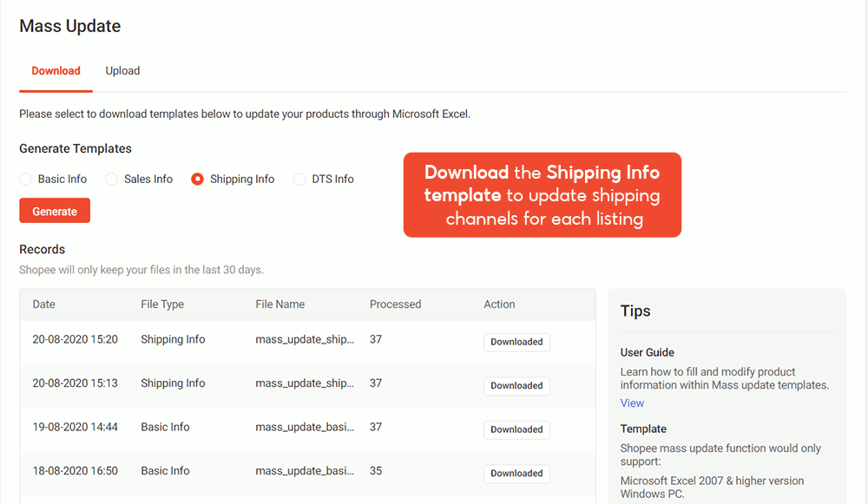Click the File Name column header

pyautogui.click(x=279, y=304)
